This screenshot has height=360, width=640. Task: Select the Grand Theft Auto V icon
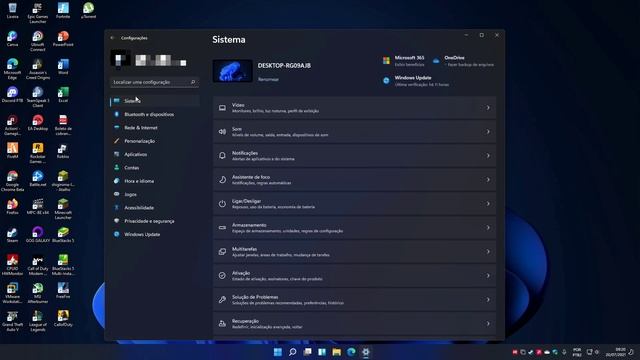coord(12,320)
